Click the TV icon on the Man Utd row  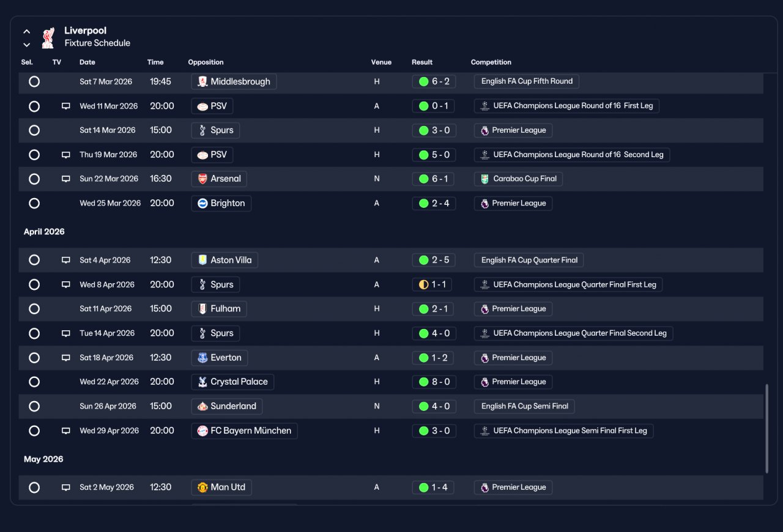(x=66, y=488)
